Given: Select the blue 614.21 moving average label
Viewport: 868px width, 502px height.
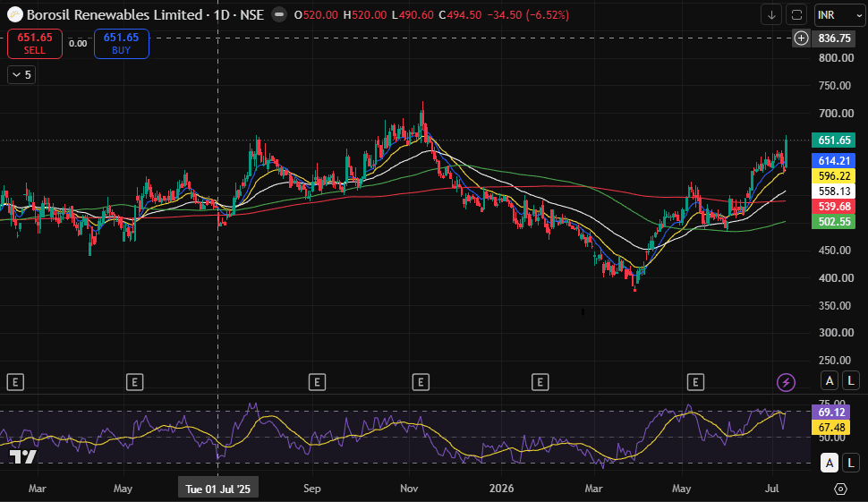Looking at the screenshot, I should [834, 161].
